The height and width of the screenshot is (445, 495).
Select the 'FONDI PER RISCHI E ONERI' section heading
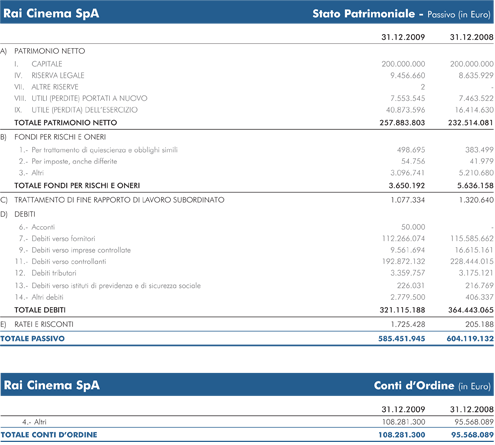(x=60, y=137)
